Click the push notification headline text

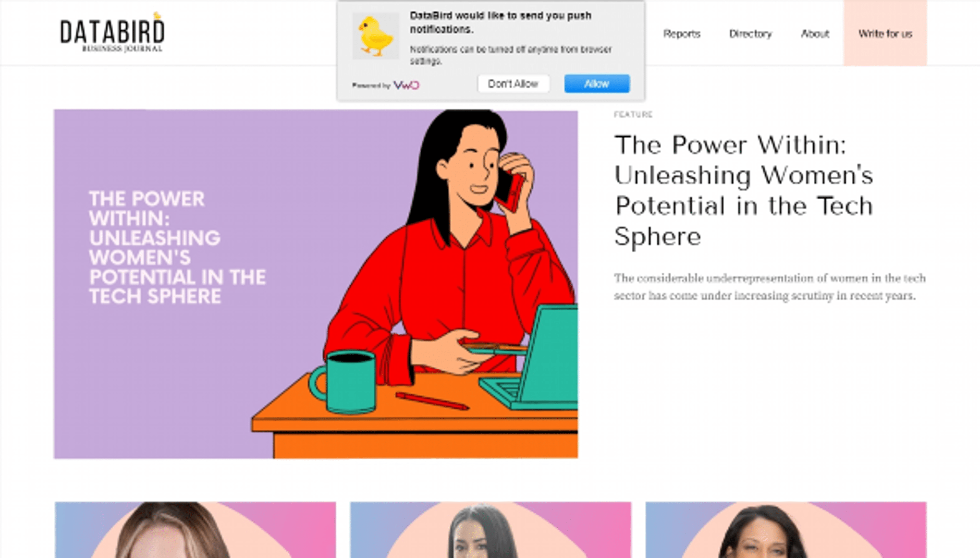point(500,22)
